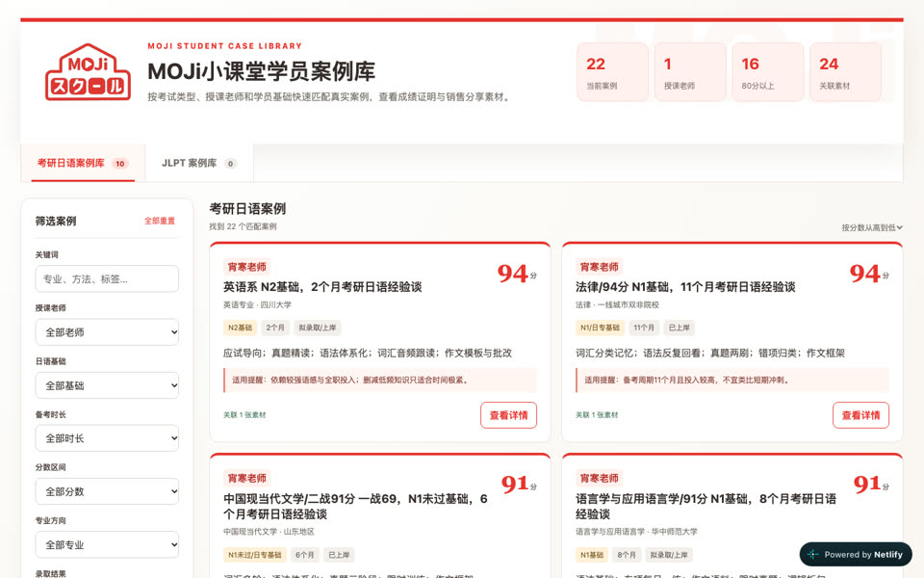Click 法律 · 一线城市双非院校 subtitle

(x=617, y=305)
